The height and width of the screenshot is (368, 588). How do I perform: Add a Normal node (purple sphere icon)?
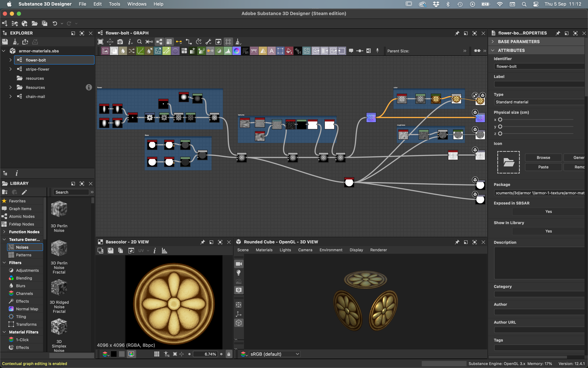[x=175, y=51]
